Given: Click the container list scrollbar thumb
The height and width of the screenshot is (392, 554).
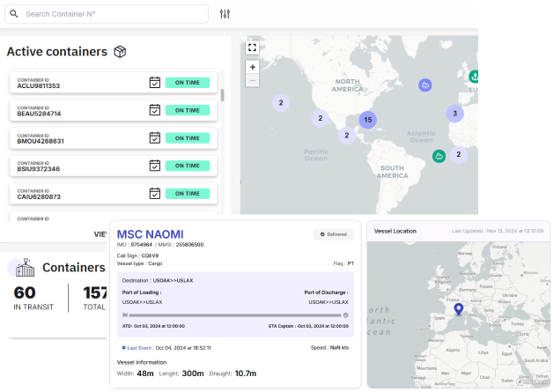Looking at the screenshot, I should coord(222,95).
